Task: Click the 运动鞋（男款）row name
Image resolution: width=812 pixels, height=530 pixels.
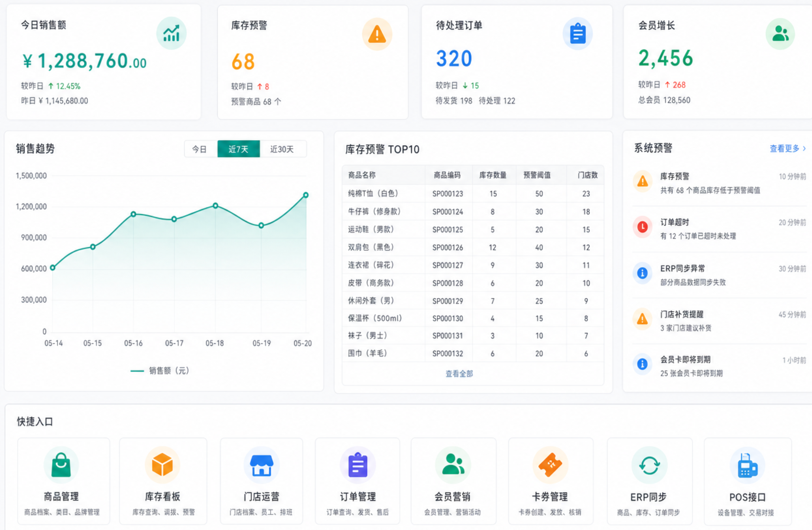Action: tap(371, 229)
